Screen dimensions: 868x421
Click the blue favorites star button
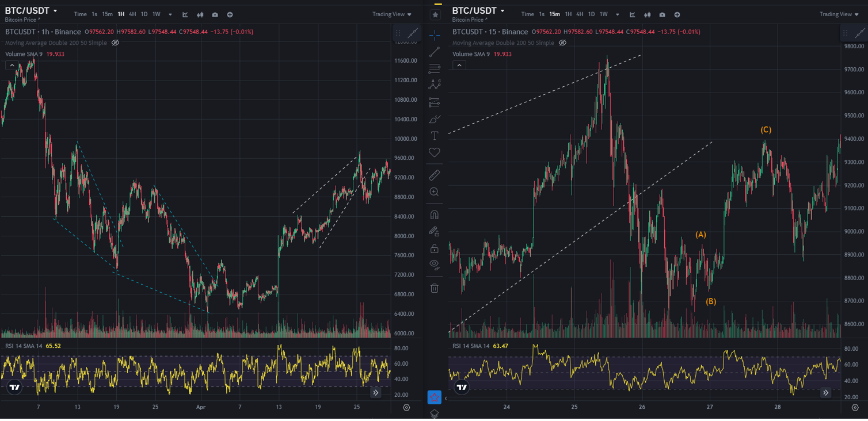point(435,397)
